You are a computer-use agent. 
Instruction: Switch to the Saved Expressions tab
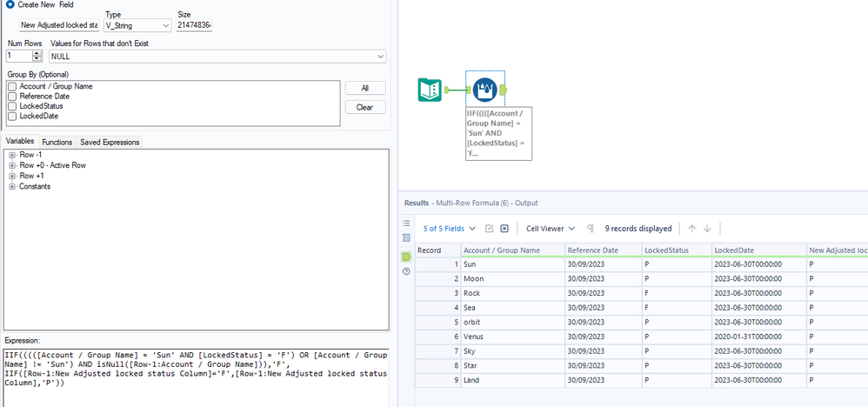pos(109,143)
